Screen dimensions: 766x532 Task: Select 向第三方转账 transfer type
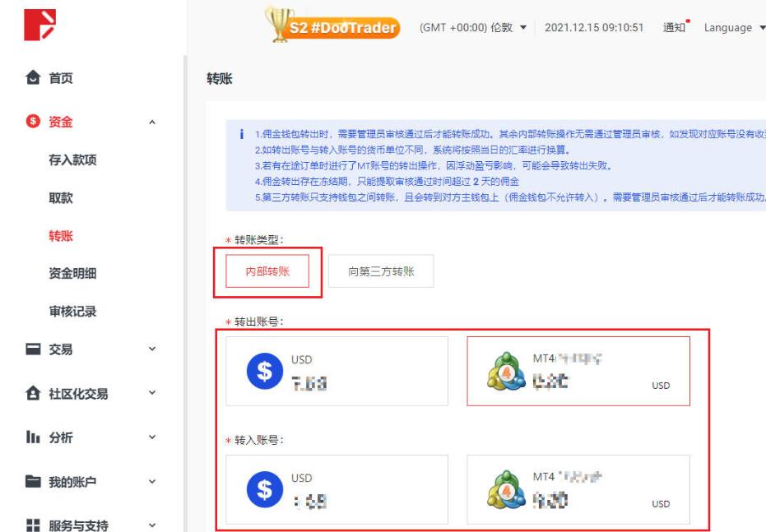[x=381, y=272]
